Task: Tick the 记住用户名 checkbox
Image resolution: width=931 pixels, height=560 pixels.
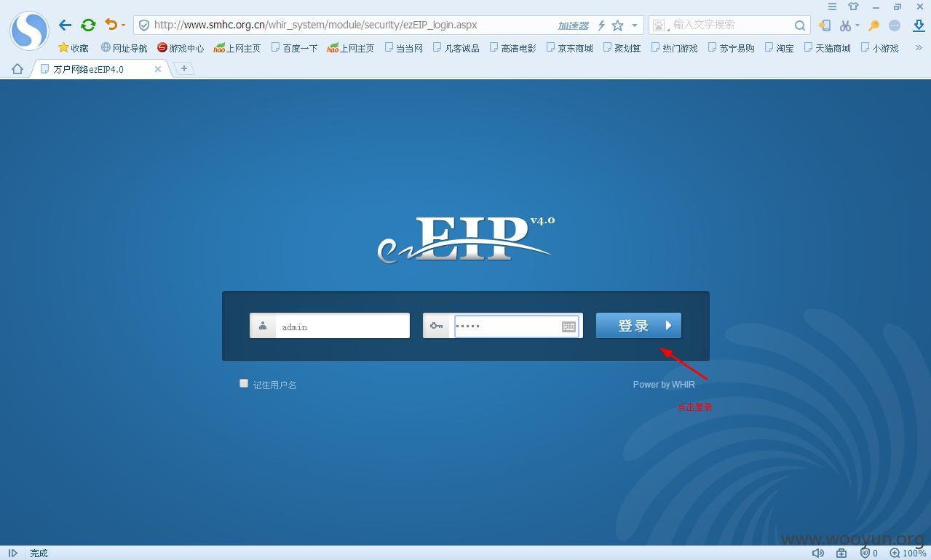Action: click(x=244, y=383)
